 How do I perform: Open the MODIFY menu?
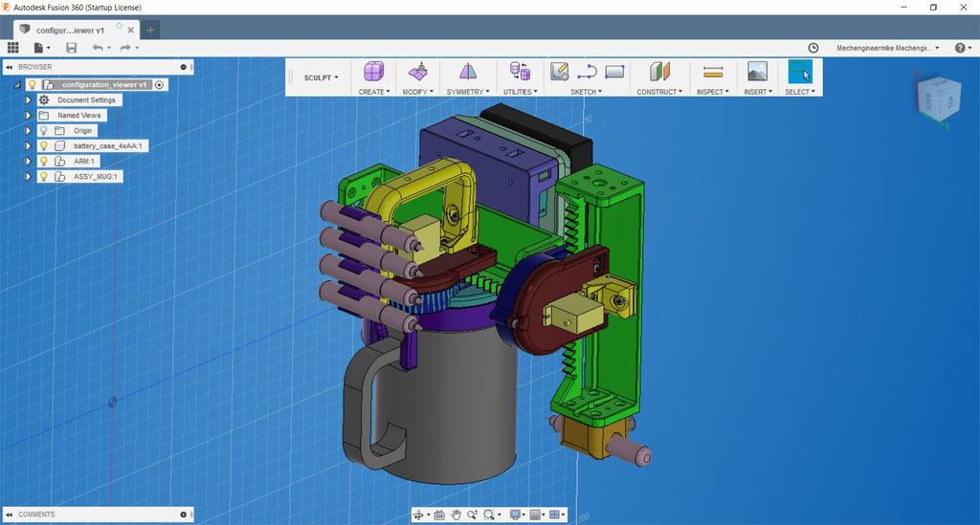(417, 92)
